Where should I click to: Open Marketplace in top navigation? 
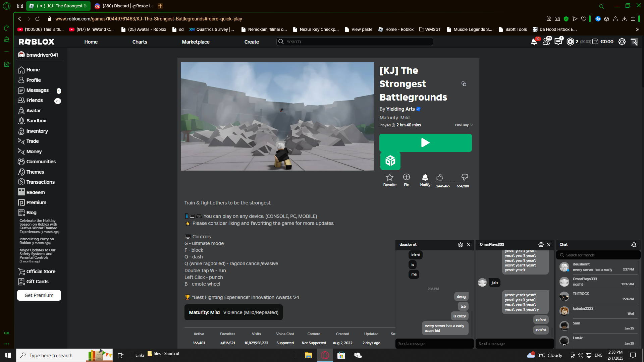pyautogui.click(x=196, y=42)
